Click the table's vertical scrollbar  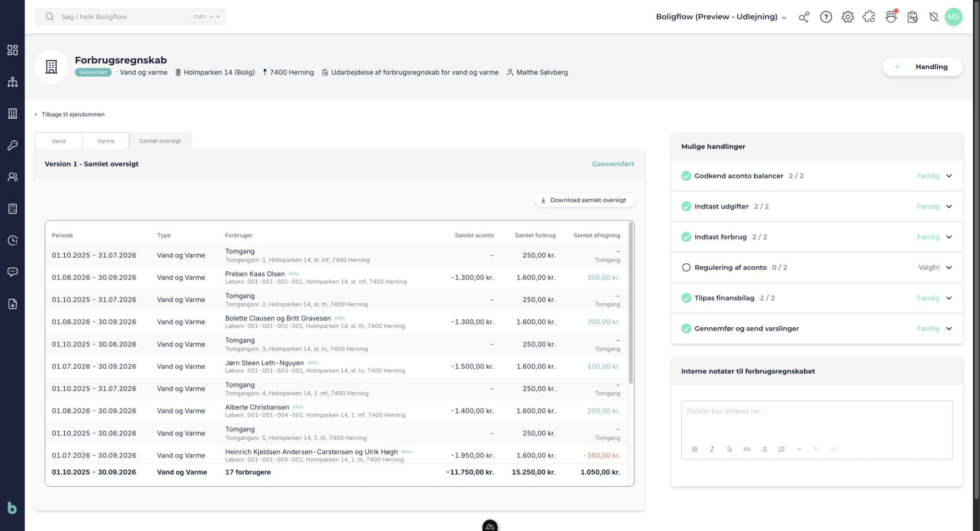point(630,303)
